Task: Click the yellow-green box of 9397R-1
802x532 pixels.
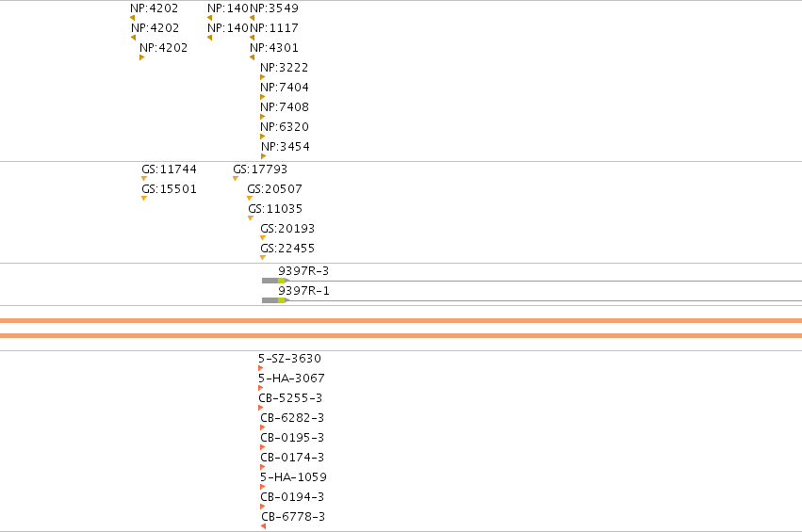Action: [282, 300]
